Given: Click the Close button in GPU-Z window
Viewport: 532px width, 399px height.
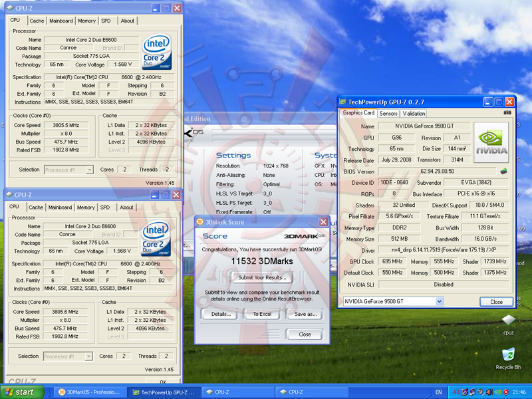Looking at the screenshot, I should (496, 302).
